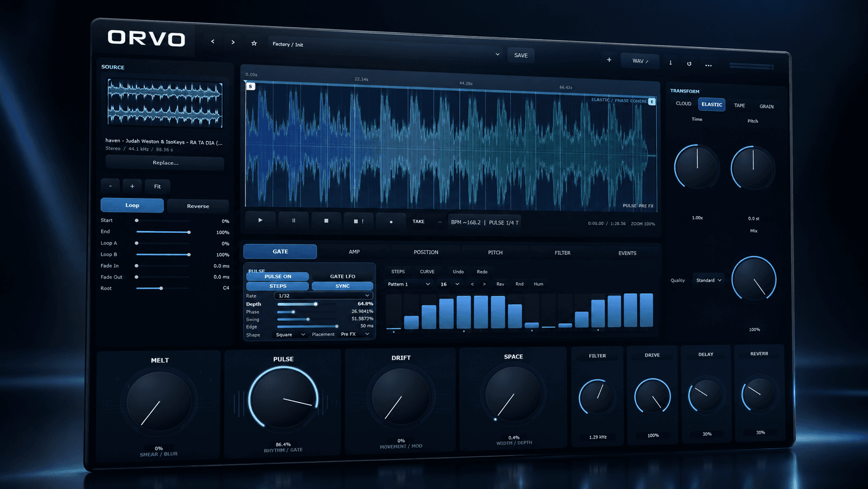Zoom out source with minus button
Screen dimensions: 868x489
coord(110,186)
